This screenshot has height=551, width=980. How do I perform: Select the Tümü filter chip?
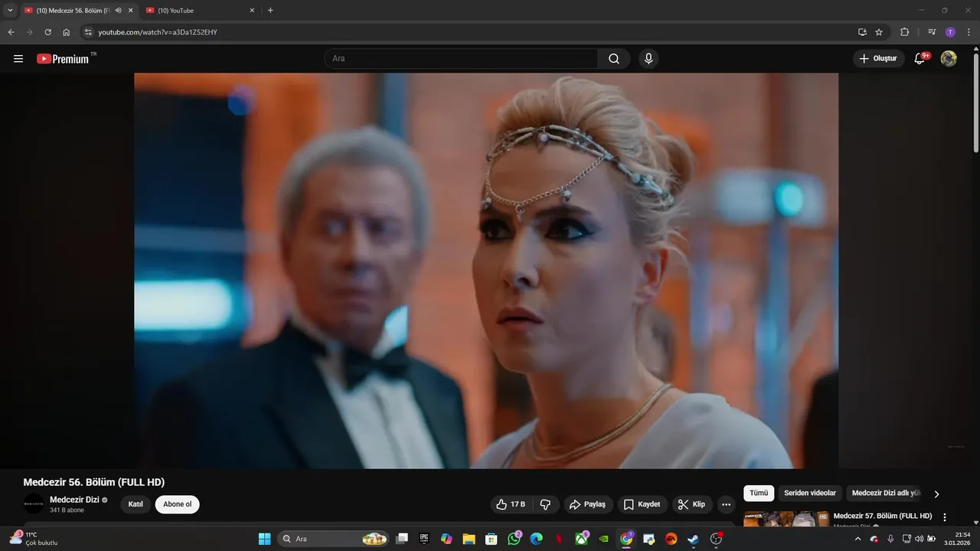click(x=759, y=494)
